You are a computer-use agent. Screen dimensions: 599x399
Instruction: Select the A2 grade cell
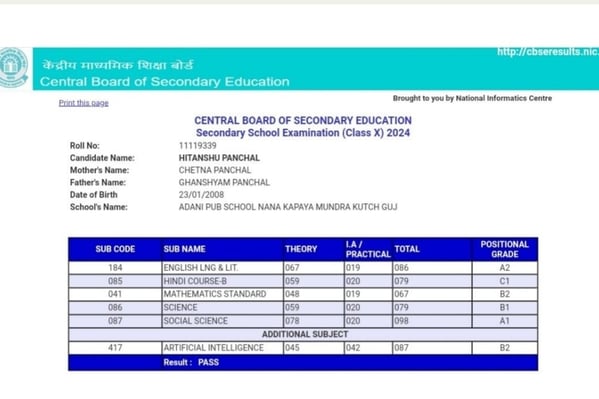pos(505,268)
